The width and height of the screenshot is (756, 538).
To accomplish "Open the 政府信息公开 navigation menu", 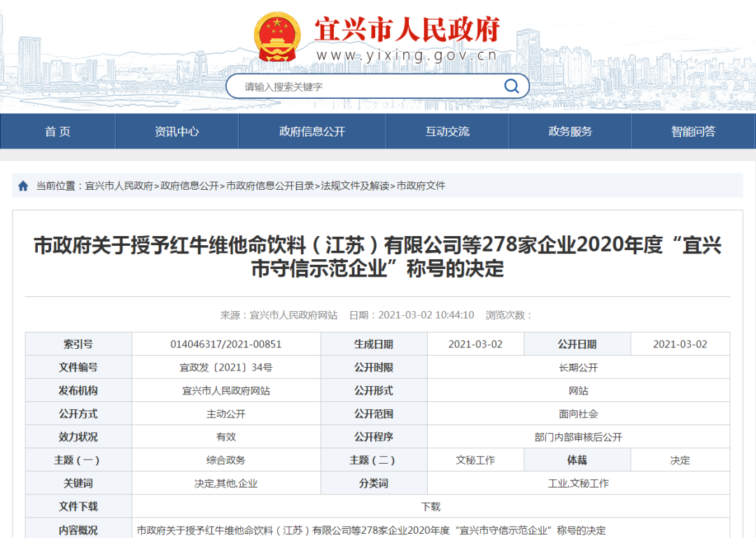I will 311,131.
